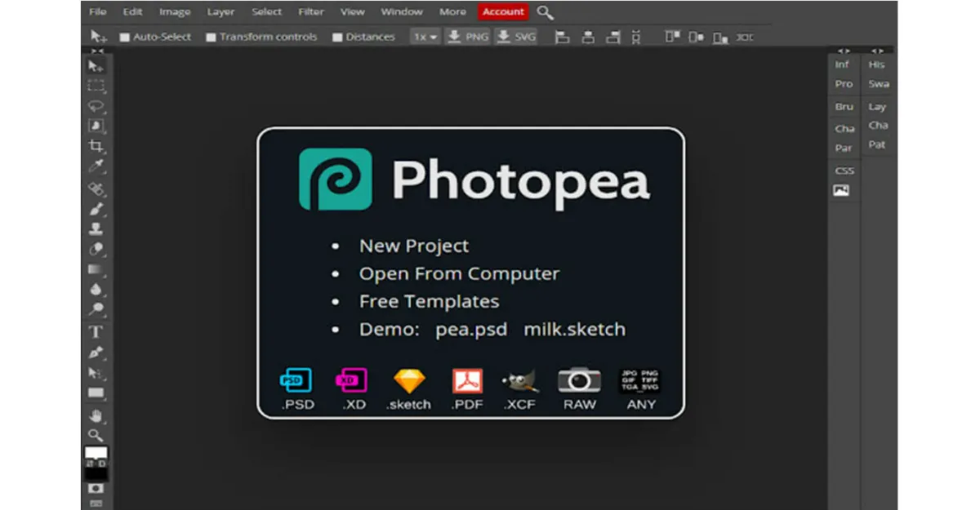Select the Pen tool
Screen dimensions: 980x510
click(96, 353)
